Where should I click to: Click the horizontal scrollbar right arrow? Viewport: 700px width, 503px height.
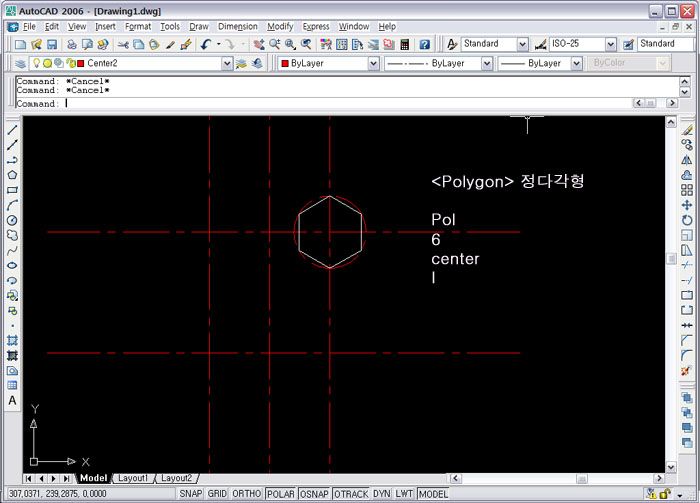[x=659, y=478]
